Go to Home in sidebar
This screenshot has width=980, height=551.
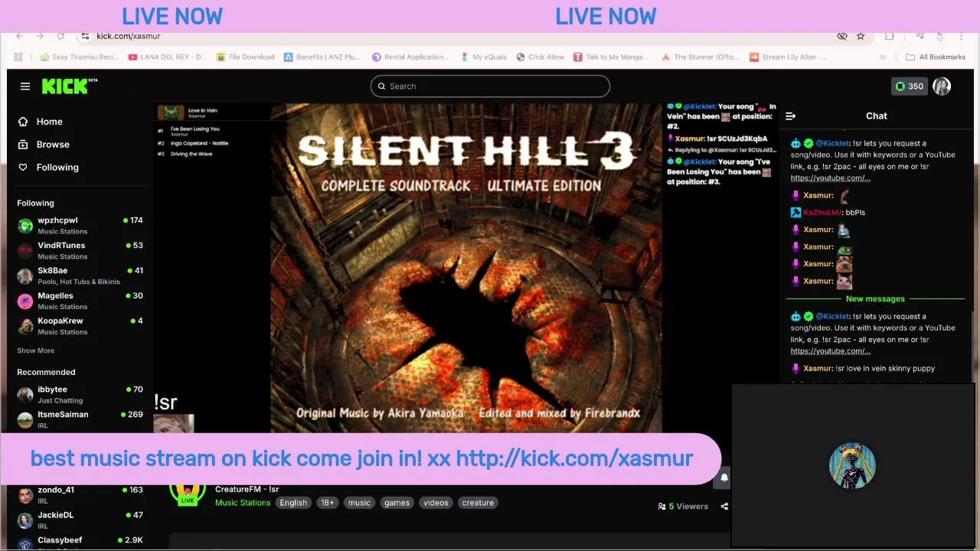[x=49, y=122]
